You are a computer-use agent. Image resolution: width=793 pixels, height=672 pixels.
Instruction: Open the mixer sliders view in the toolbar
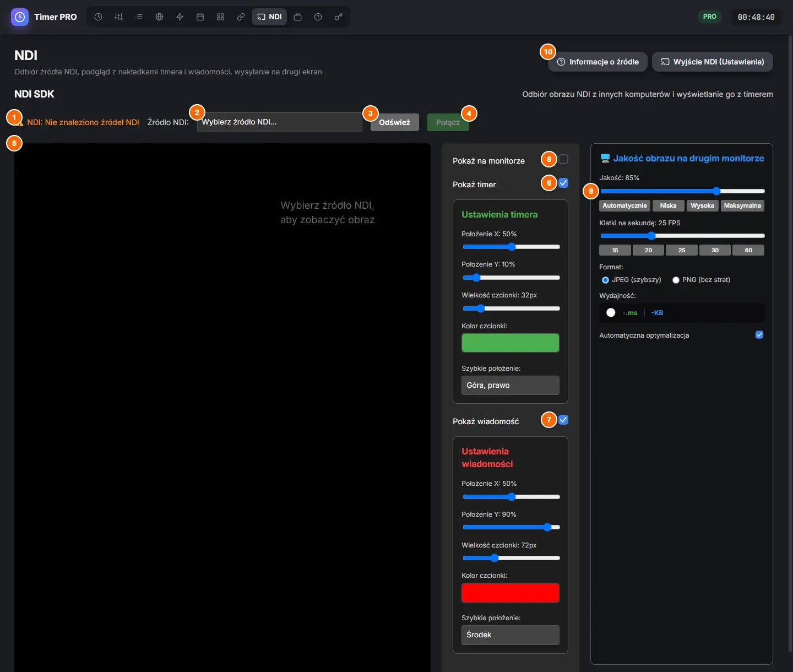tap(118, 17)
